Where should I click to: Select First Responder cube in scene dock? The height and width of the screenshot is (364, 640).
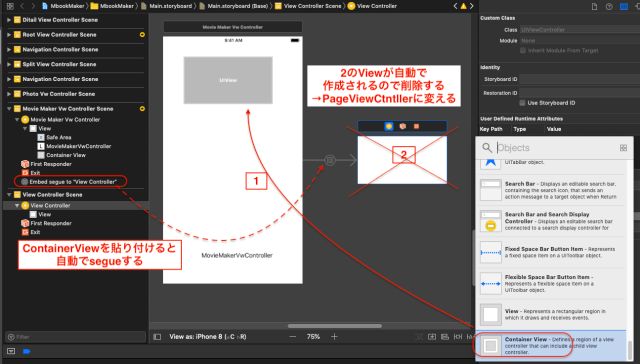point(402,126)
